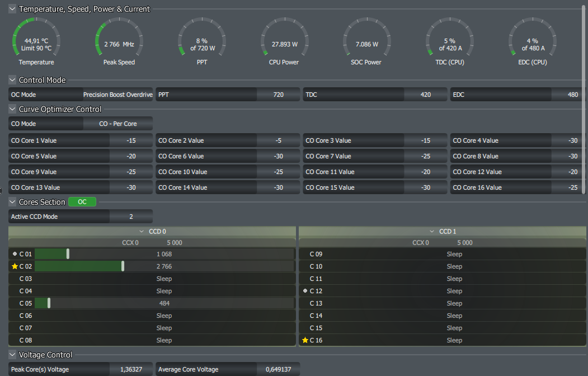The height and width of the screenshot is (376, 588).
Task: Edit the CO Core 5 Value field
Action: click(131, 156)
